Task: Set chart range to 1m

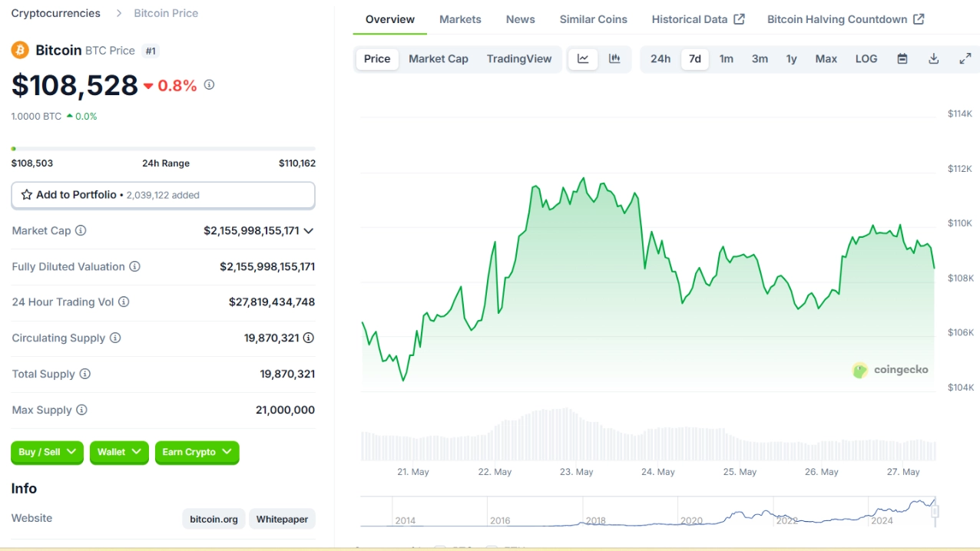Action: point(727,59)
